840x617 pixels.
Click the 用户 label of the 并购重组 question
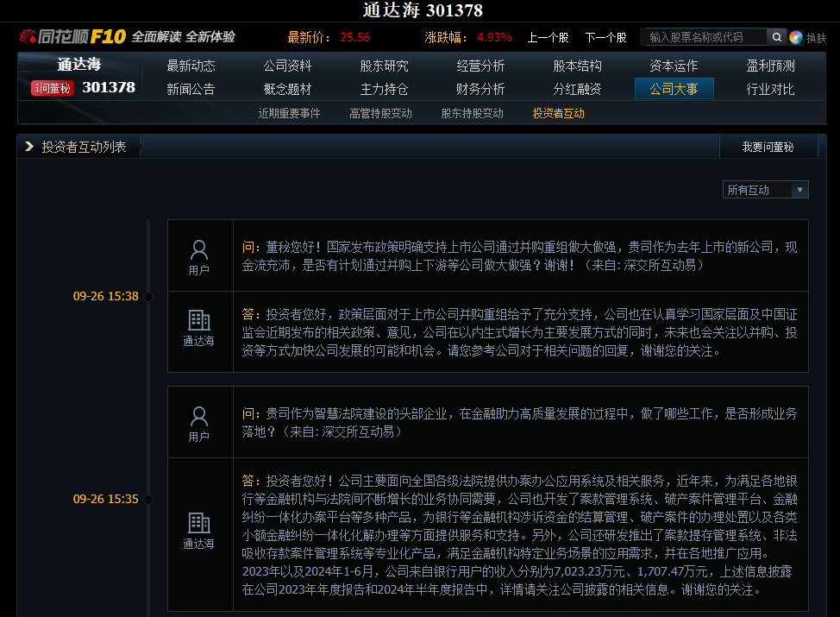tap(198, 270)
